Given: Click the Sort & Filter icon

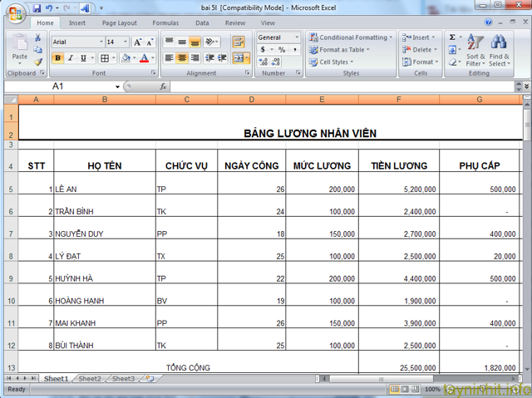Looking at the screenshot, I should tap(475, 50).
